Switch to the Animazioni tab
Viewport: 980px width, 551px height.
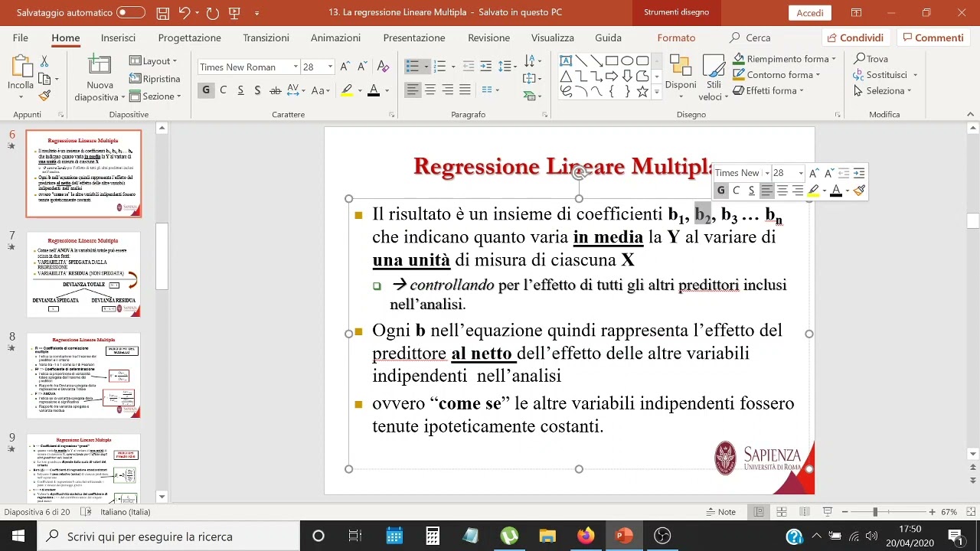[335, 37]
